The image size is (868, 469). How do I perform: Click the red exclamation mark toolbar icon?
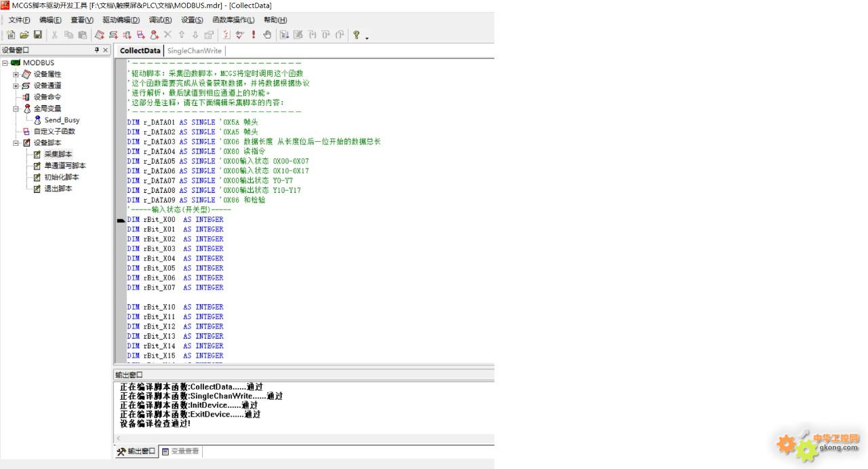(254, 35)
